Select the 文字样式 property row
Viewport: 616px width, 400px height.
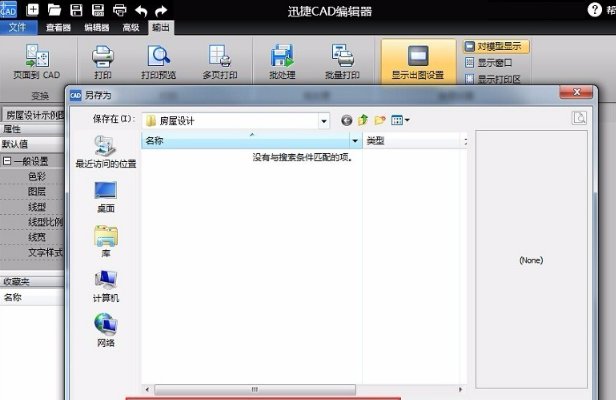(32, 252)
